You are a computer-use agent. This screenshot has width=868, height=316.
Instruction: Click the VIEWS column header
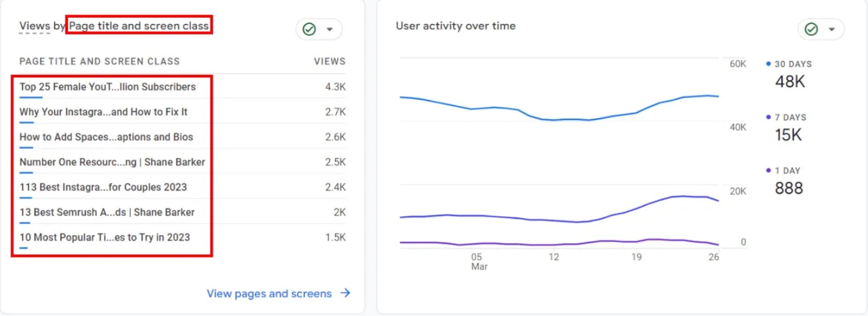coord(330,62)
